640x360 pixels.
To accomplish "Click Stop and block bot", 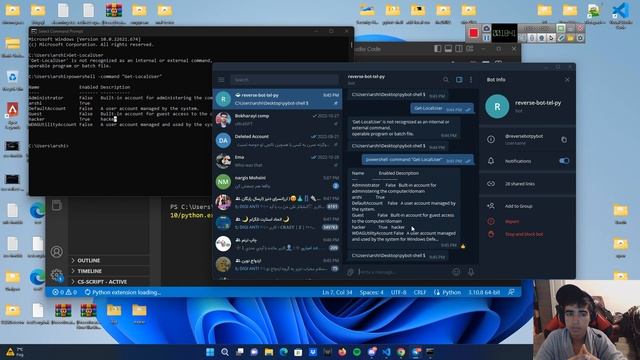I will click(x=524, y=234).
